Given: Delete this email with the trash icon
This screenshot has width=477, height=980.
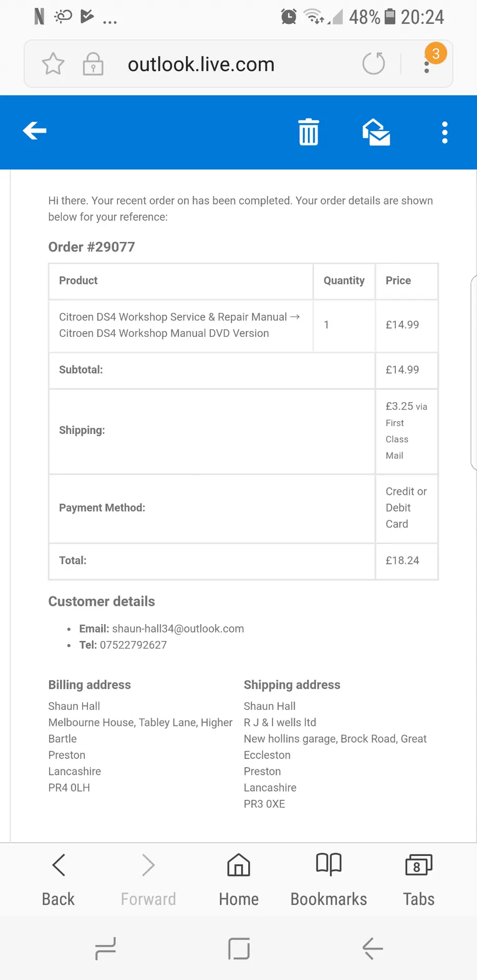Looking at the screenshot, I should tap(308, 132).
